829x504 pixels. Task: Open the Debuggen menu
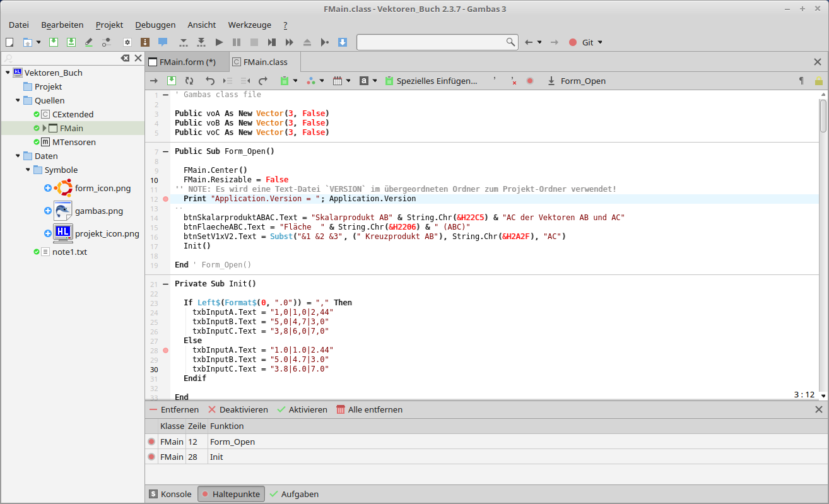pyautogui.click(x=155, y=25)
